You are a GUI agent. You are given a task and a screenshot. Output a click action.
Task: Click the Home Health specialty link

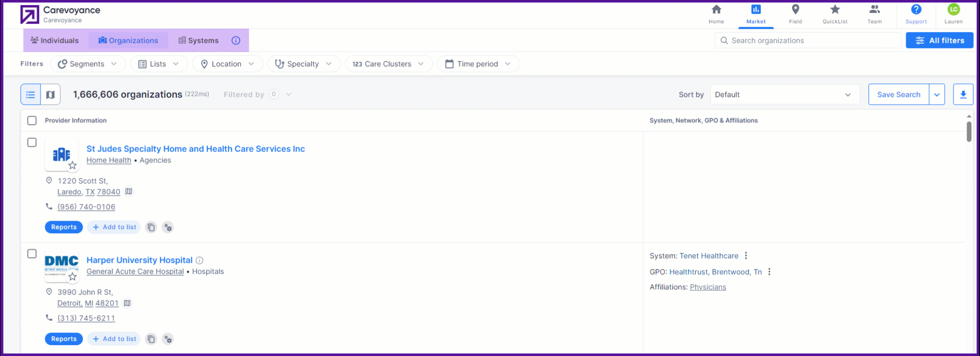tap(109, 160)
